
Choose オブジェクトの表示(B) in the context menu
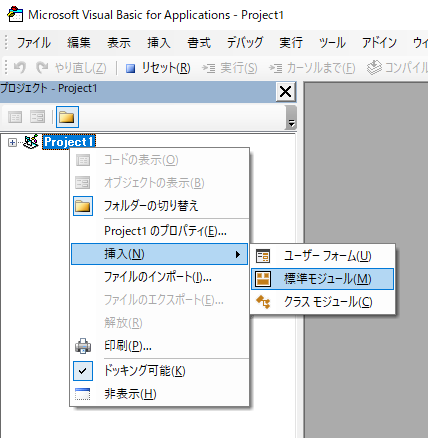(x=159, y=183)
